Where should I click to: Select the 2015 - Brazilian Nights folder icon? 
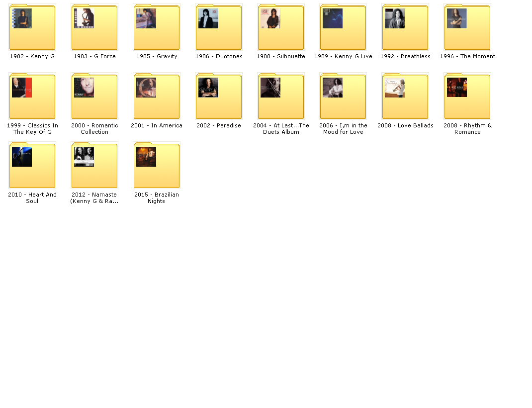tap(157, 165)
